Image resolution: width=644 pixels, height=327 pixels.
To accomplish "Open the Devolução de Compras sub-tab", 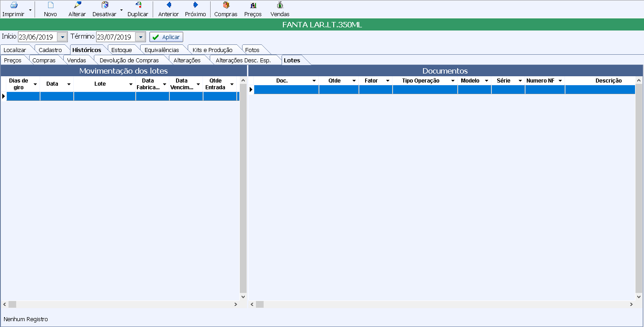I will tap(129, 60).
